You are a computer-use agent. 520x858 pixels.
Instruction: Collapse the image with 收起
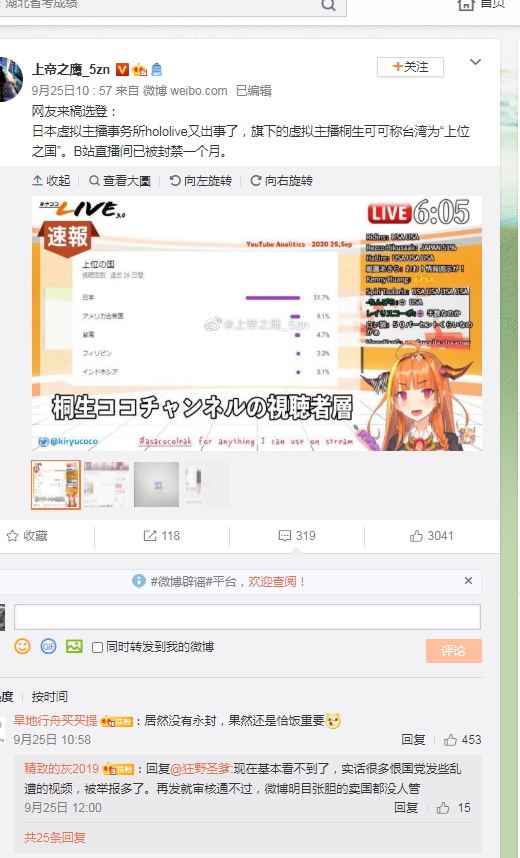pos(51,181)
